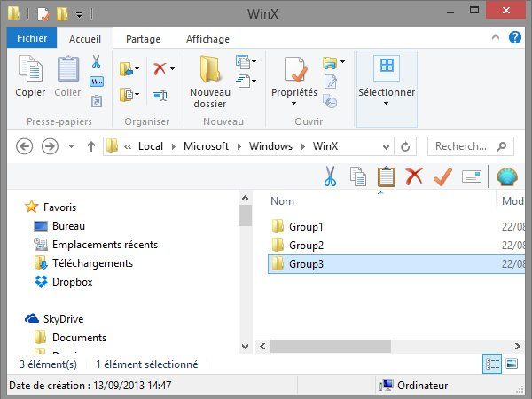532x399 pixels.
Task: Switch to Details view in status bar
Action: [492, 364]
